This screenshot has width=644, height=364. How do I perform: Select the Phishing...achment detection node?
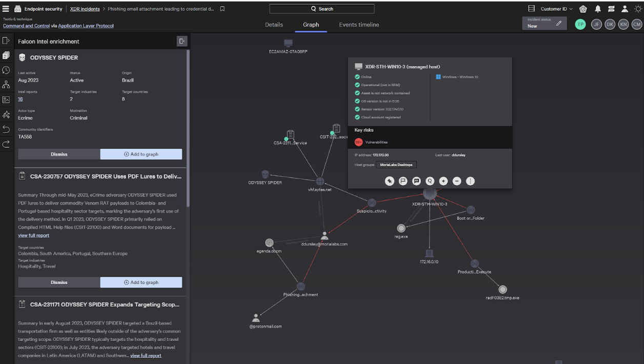[300, 287]
